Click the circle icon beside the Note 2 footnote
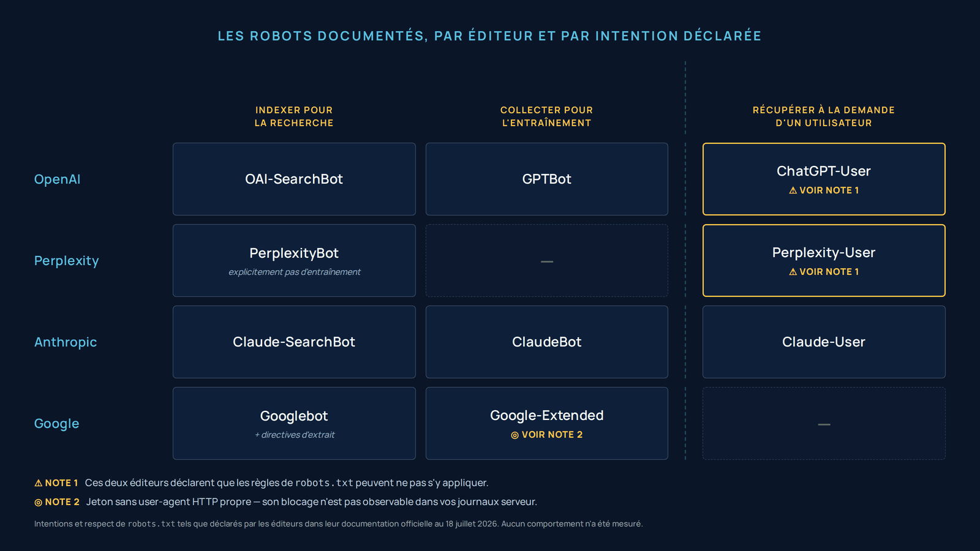980x551 pixels. click(39, 503)
